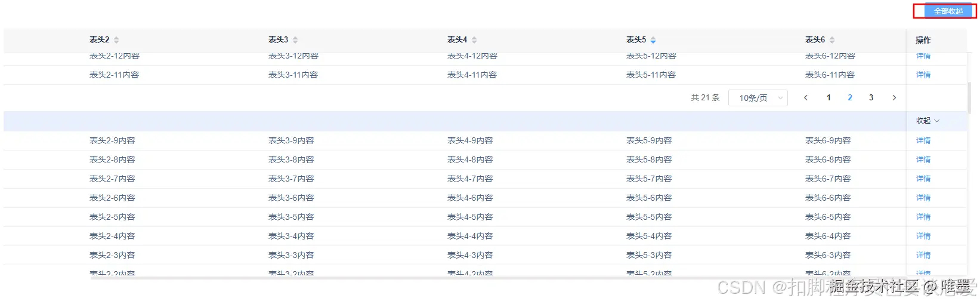Click 详情 in the 表头2-5内容 row
The height and width of the screenshot is (304, 980).
923,217
